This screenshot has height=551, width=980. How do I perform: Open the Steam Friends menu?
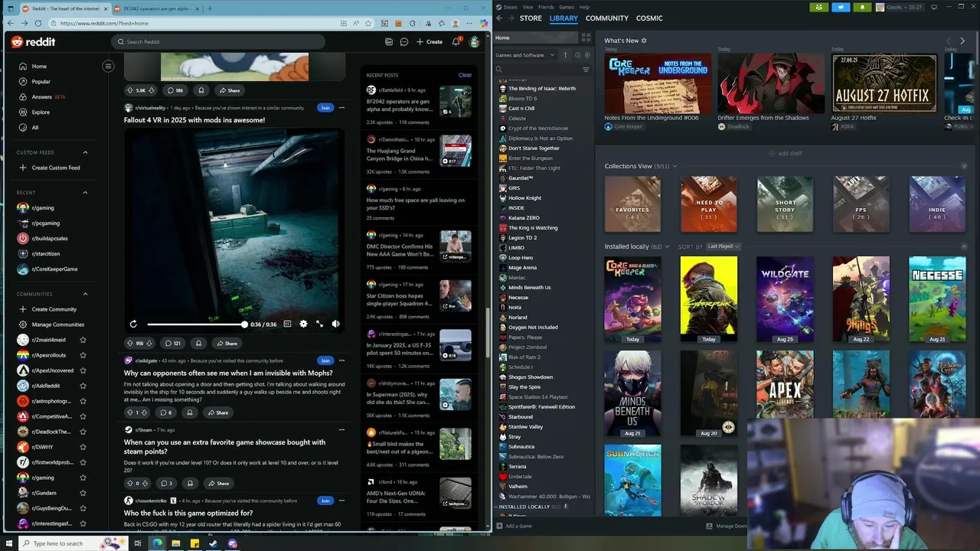point(546,7)
